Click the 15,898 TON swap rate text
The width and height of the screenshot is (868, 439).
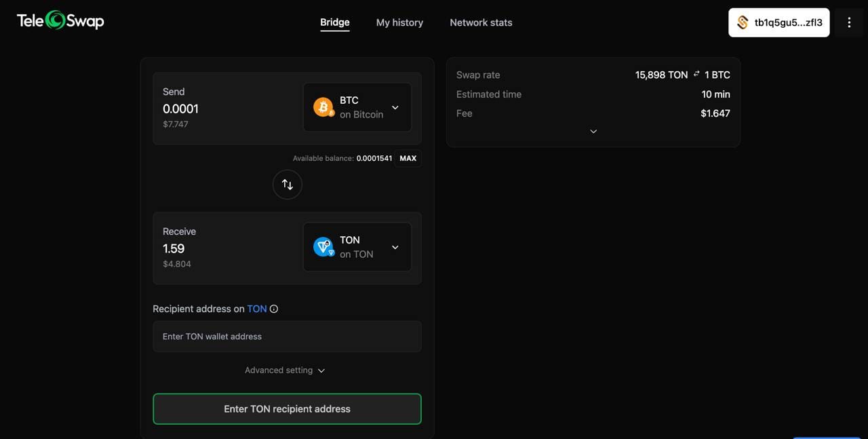[661, 75]
